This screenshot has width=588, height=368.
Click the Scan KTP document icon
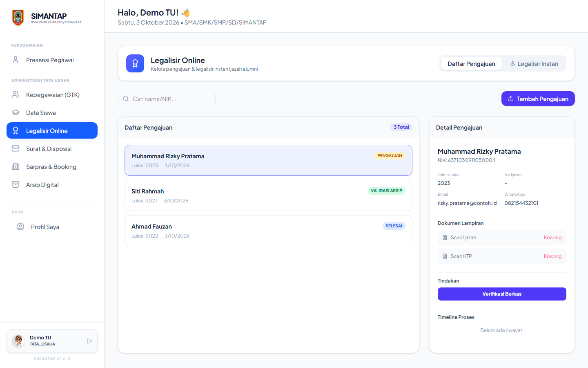[x=445, y=256]
